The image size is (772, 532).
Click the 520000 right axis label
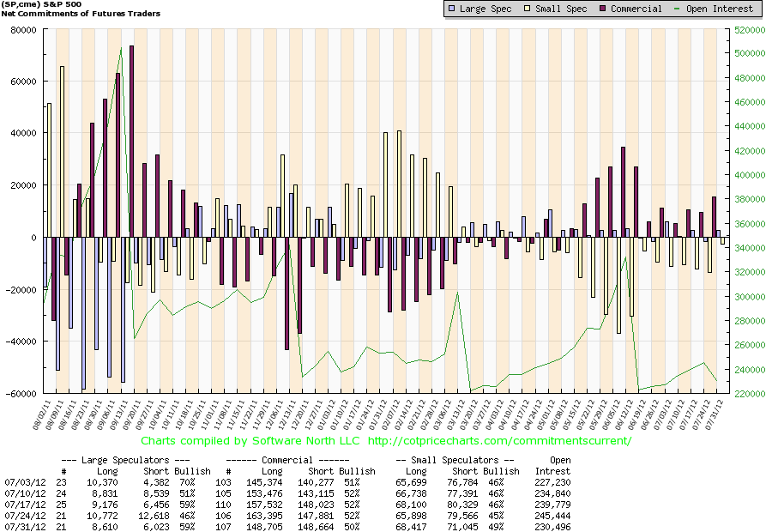pyautogui.click(x=750, y=30)
